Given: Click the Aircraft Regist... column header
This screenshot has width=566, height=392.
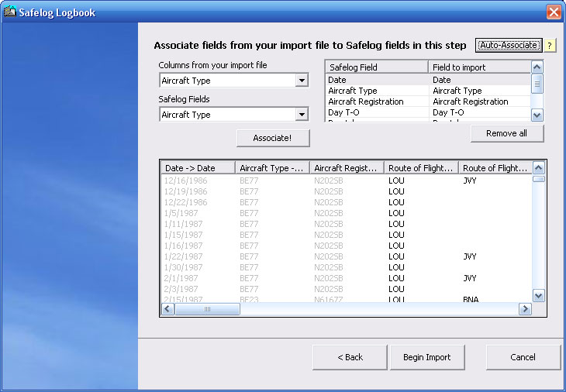Looking at the screenshot, I should (x=347, y=168).
